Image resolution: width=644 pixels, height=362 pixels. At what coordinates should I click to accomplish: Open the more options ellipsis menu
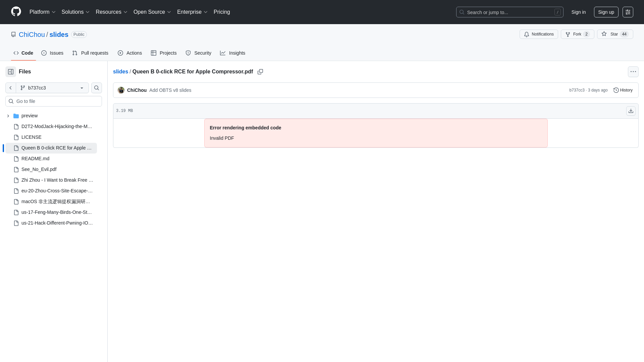click(x=633, y=72)
